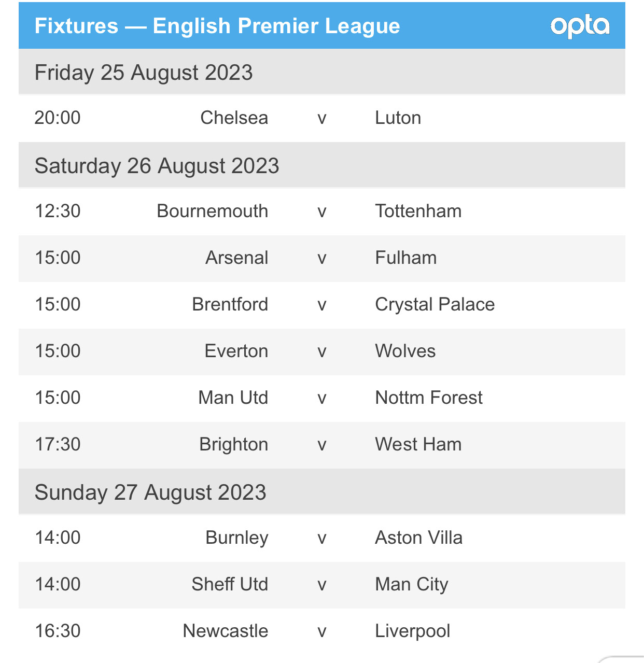Open Luton team link

click(398, 118)
